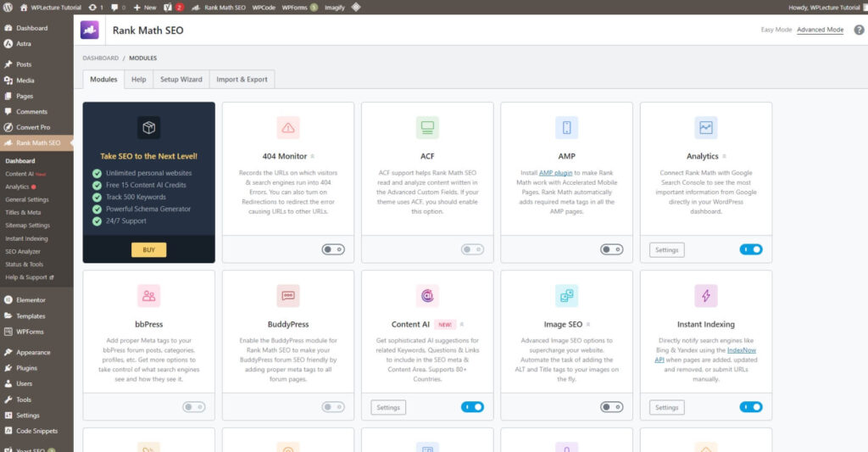Click the WordPress logo in admin bar

pos(8,7)
